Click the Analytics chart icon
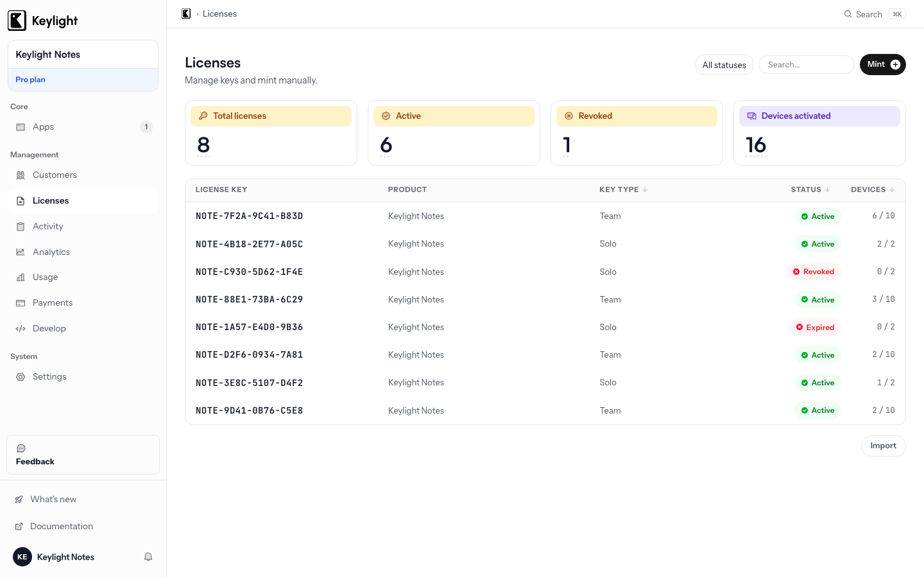Image resolution: width=924 pixels, height=578 pixels. click(21, 252)
